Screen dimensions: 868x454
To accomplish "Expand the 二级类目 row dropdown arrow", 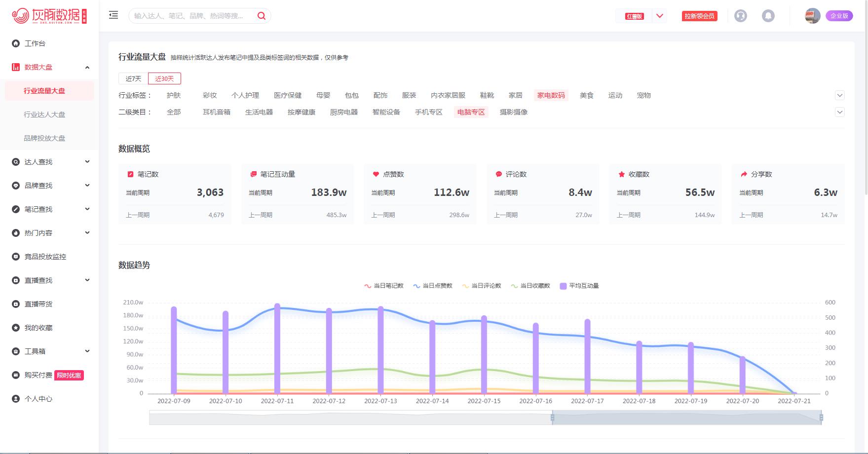I will tap(840, 112).
